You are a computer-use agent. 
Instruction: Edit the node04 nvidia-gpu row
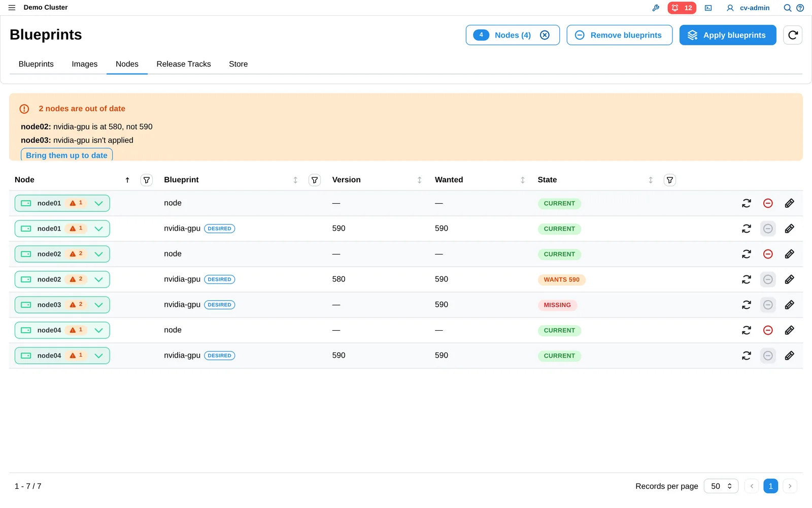tap(790, 356)
